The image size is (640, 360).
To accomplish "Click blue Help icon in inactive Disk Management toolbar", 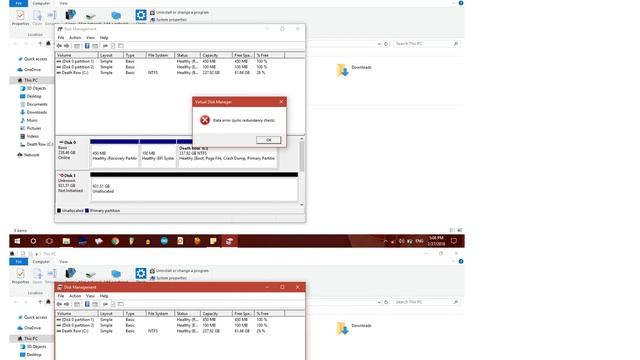I will (x=87, y=46).
